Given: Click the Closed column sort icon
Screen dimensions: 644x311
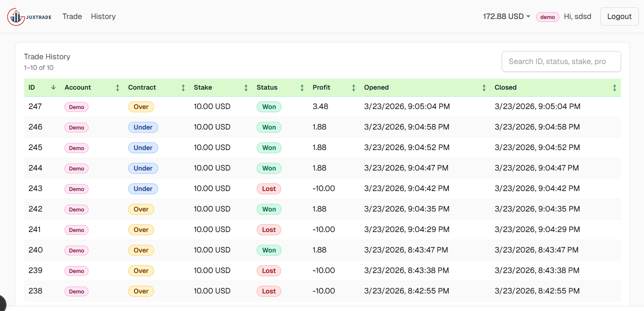Looking at the screenshot, I should coord(614,88).
